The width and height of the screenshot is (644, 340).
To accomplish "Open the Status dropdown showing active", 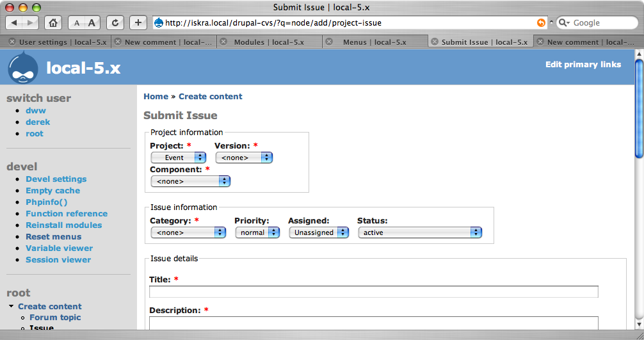I will tap(420, 232).
